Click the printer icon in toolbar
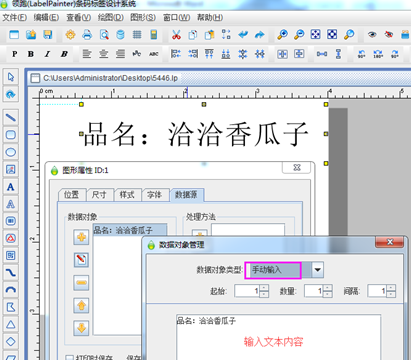This screenshot has height=362, width=411. tap(87, 35)
